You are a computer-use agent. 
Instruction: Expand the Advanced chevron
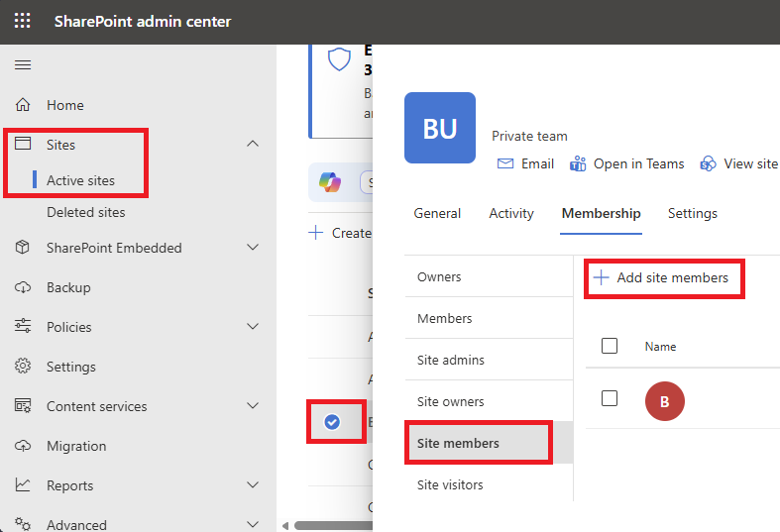point(253,524)
